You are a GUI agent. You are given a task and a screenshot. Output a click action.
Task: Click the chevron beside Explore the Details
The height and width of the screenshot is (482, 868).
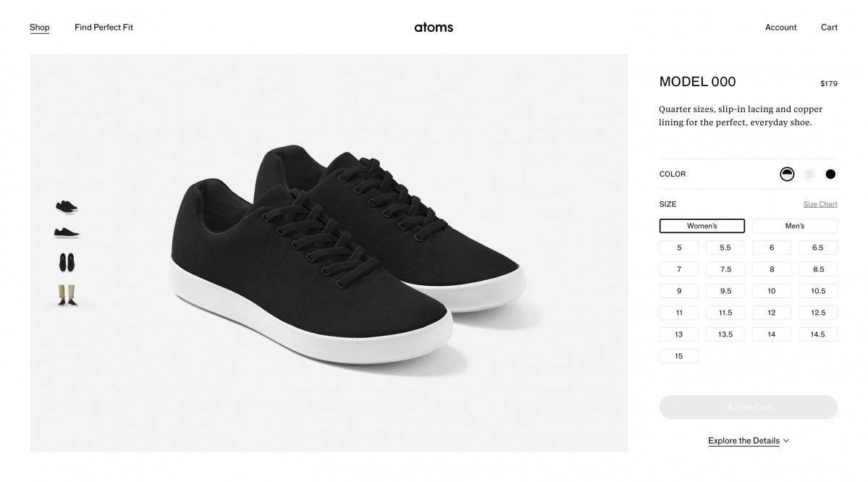[x=787, y=441]
